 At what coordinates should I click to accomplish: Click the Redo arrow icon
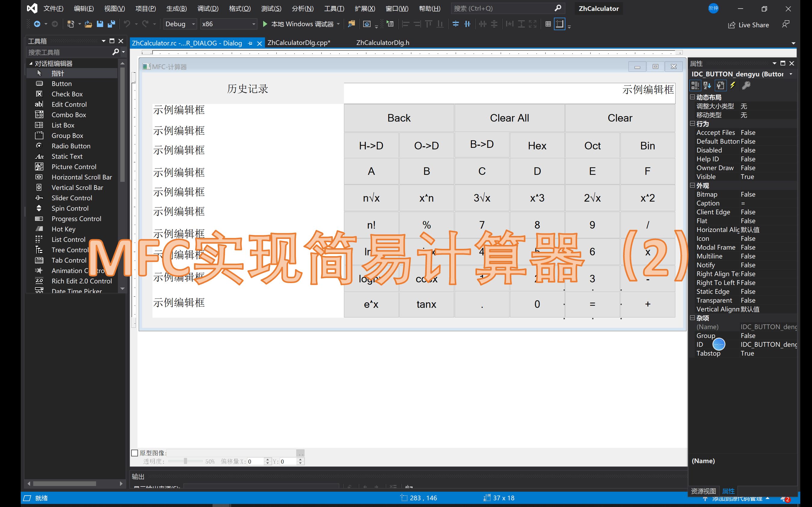click(x=145, y=24)
